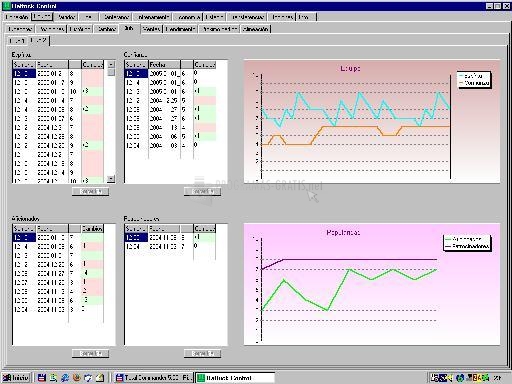The width and height of the screenshot is (512, 384).
Task: Open the Inicio start menu
Action: pyautogui.click(x=16, y=378)
